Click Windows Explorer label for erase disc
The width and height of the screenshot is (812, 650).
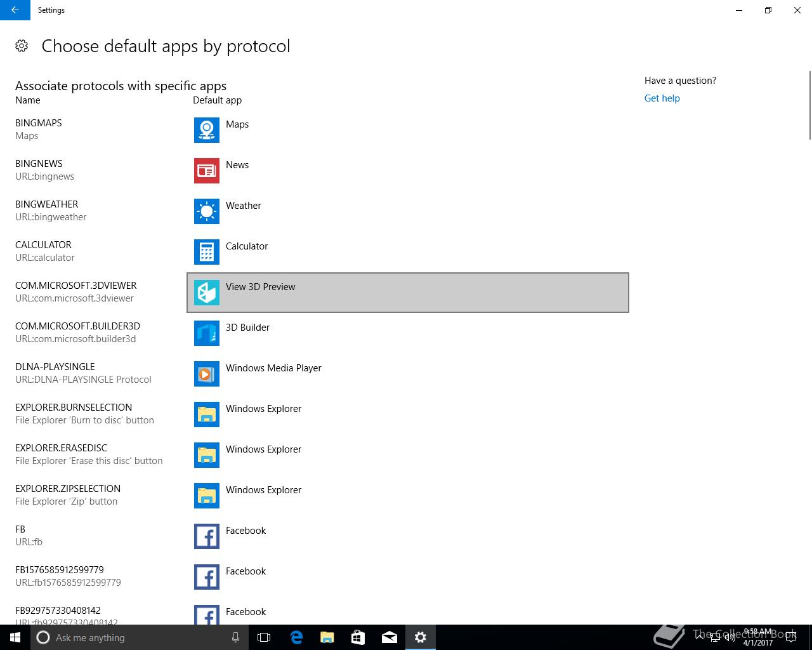coord(263,449)
